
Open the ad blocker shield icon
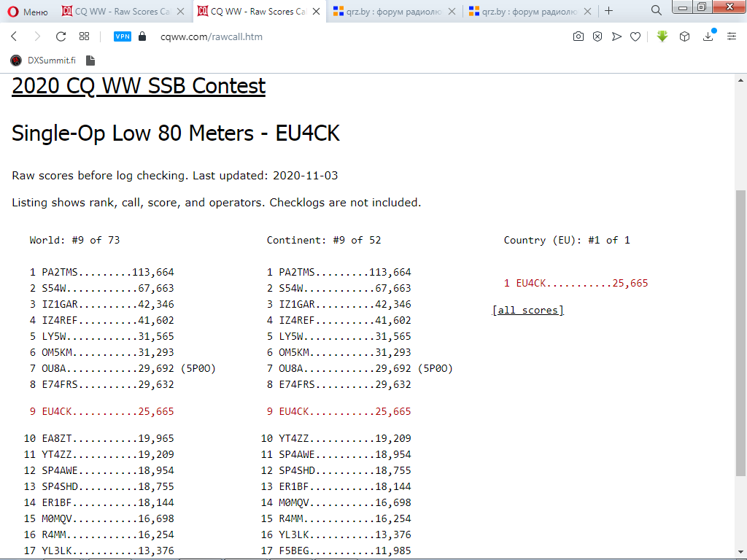[x=597, y=36]
